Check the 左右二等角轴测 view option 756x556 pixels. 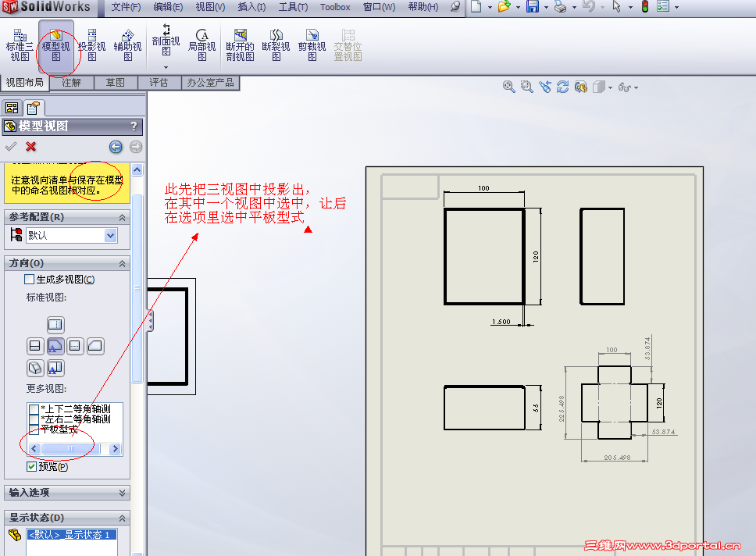pos(34,419)
